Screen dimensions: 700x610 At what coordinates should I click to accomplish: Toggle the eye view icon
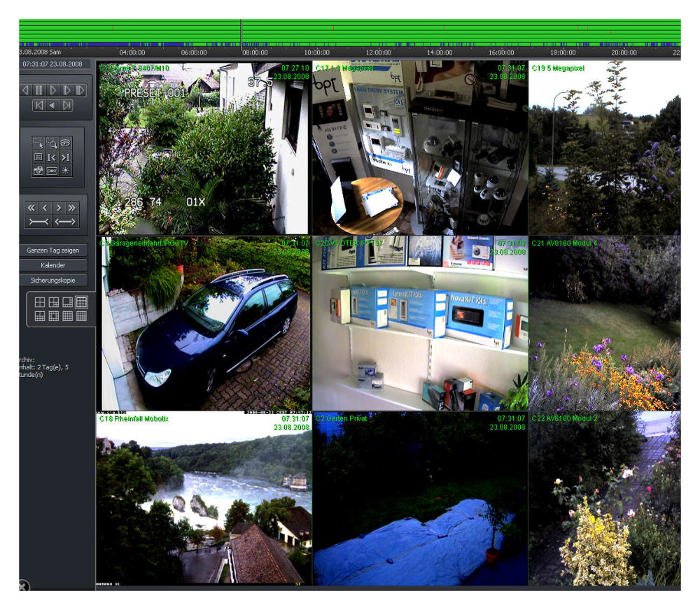[x=65, y=142]
